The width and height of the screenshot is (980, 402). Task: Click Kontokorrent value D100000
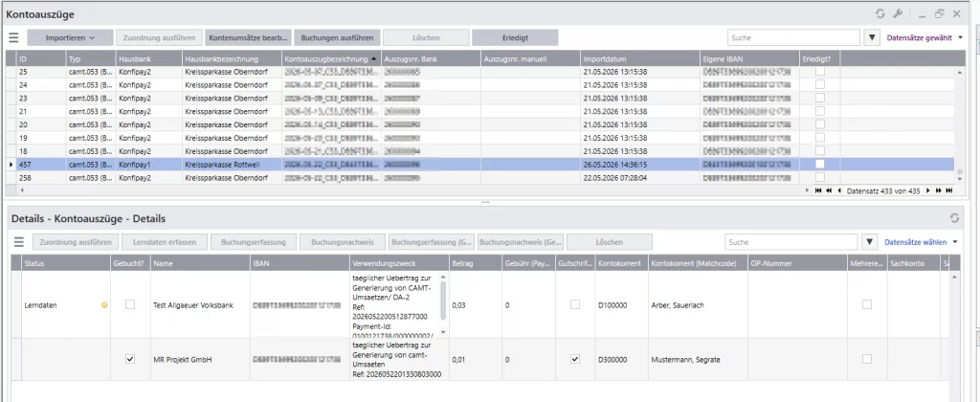612,305
